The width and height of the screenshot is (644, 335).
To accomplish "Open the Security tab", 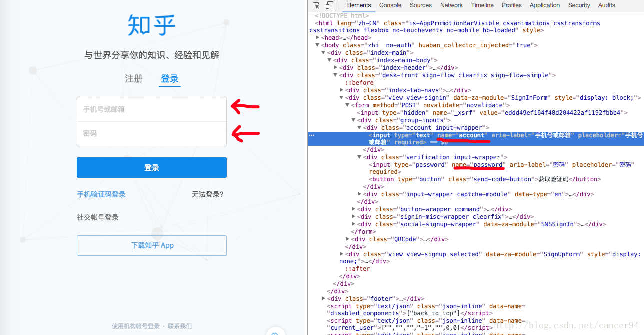I will pos(579,5).
